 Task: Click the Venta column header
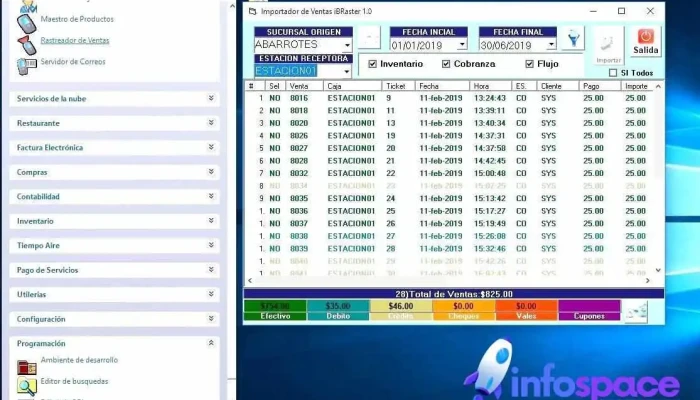point(305,86)
